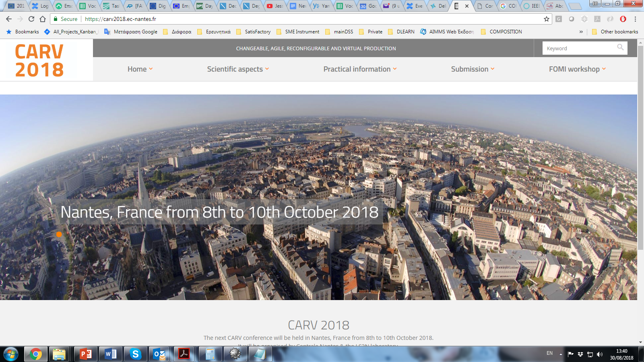The image size is (644, 362).
Task: Close the active CARV tab
Action: 467,6
